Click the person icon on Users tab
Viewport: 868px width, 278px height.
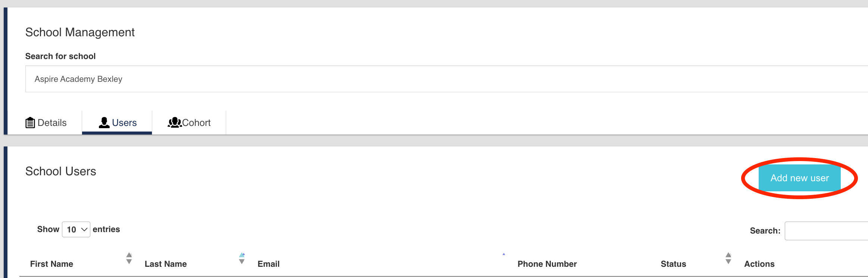tap(104, 123)
